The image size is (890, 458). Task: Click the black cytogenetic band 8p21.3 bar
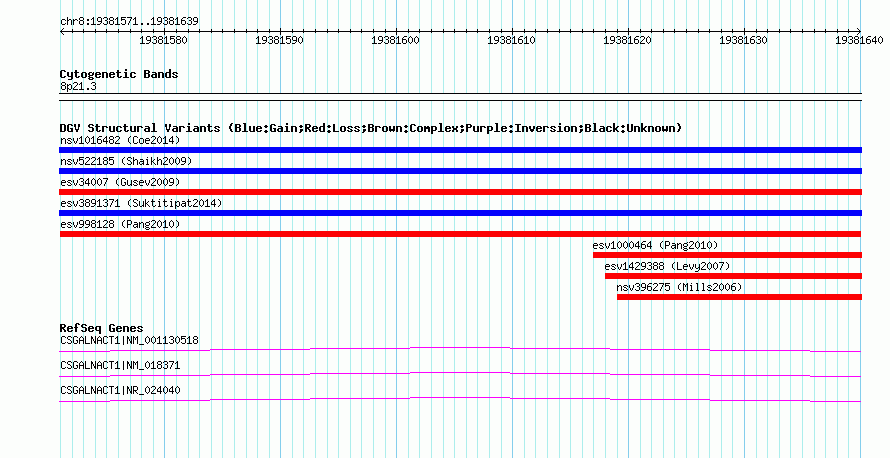pos(460,97)
